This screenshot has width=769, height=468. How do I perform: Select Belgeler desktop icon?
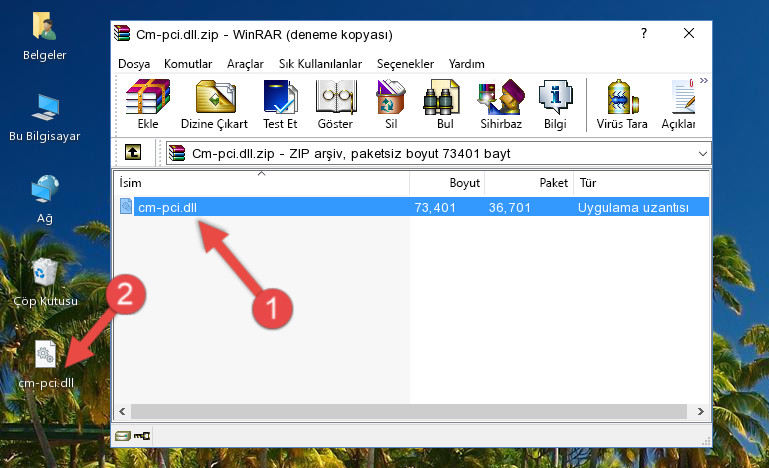44,36
